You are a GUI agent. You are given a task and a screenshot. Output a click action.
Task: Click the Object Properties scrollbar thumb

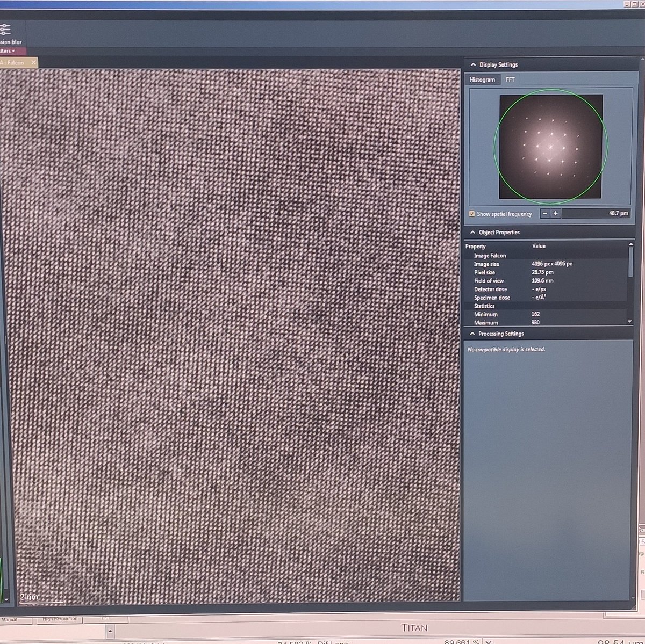[x=630, y=262]
